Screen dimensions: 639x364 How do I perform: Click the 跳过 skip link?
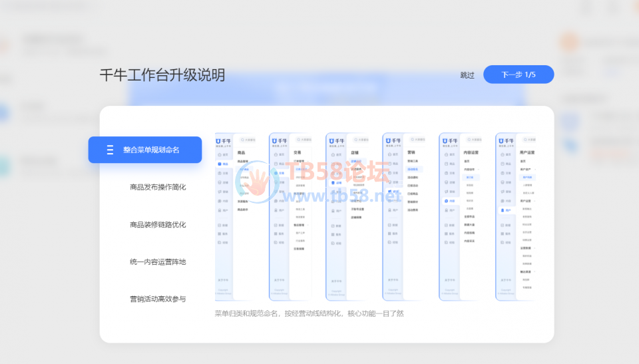(x=467, y=75)
